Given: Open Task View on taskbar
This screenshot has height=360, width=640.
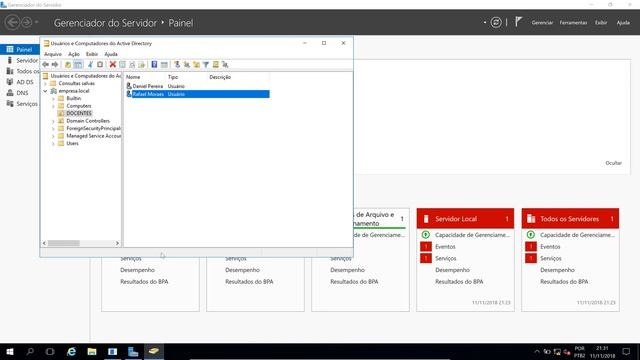Looking at the screenshot, I should pos(50,351).
